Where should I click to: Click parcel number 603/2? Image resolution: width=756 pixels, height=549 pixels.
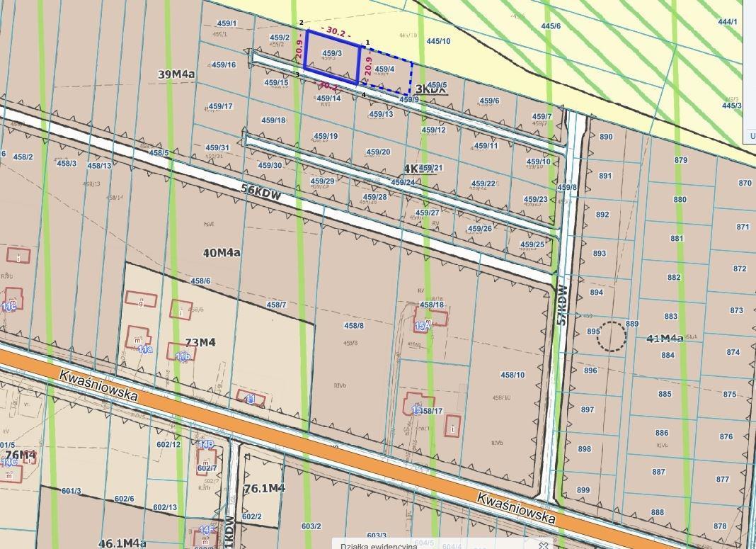coord(311,526)
